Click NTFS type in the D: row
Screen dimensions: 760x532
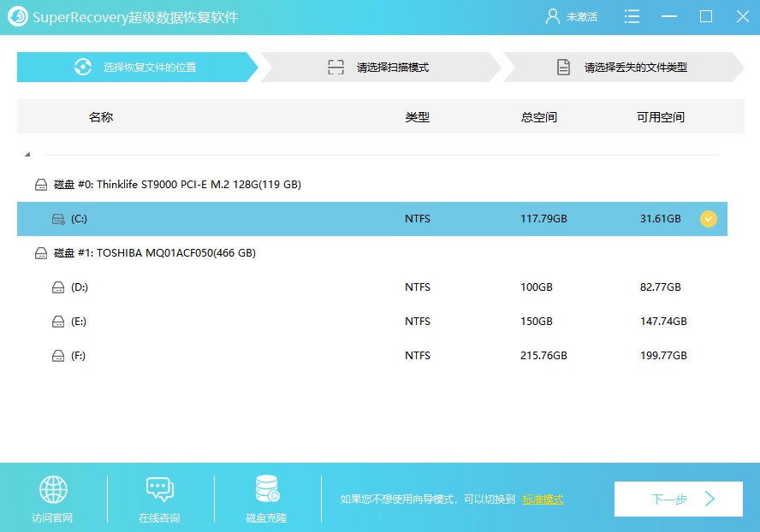(418, 287)
